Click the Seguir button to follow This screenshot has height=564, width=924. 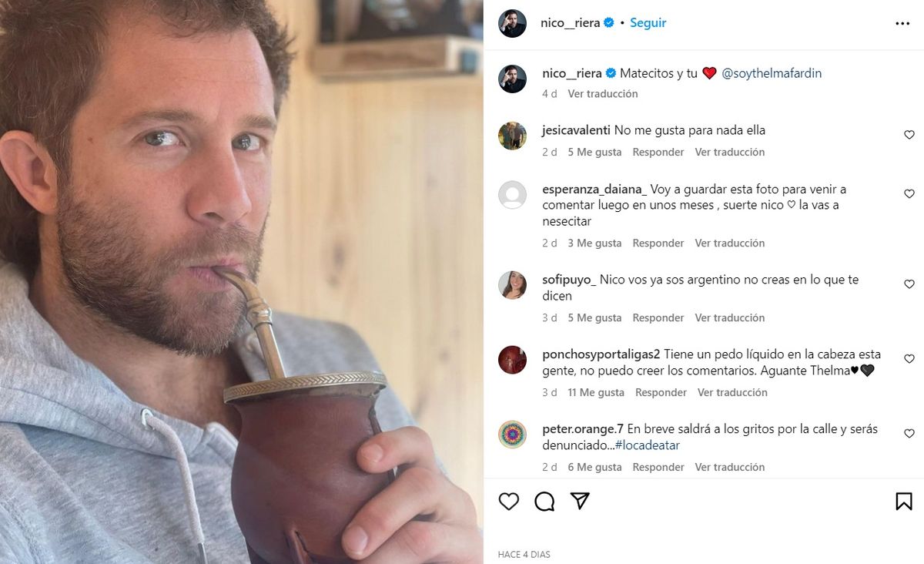click(648, 22)
